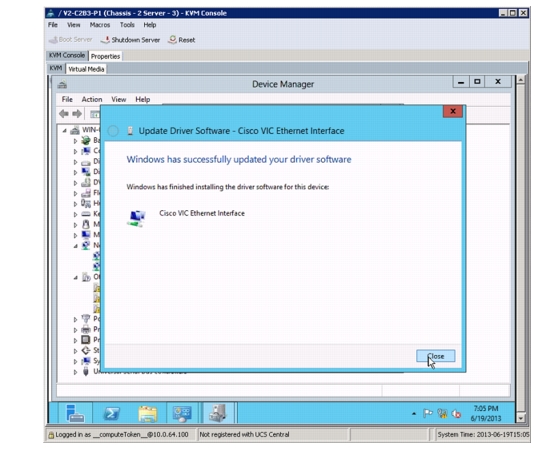Expand the Universal Serial Bus controllers node
The image size is (536, 449).
[76, 372]
